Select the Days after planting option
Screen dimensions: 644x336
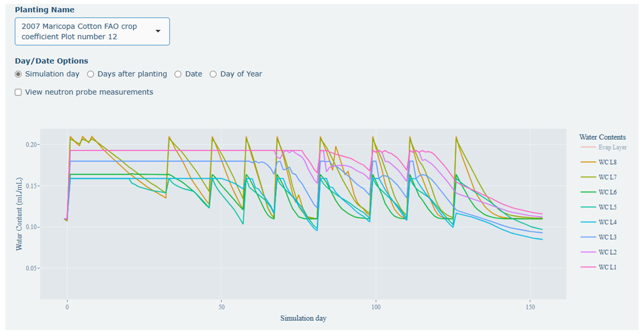90,74
